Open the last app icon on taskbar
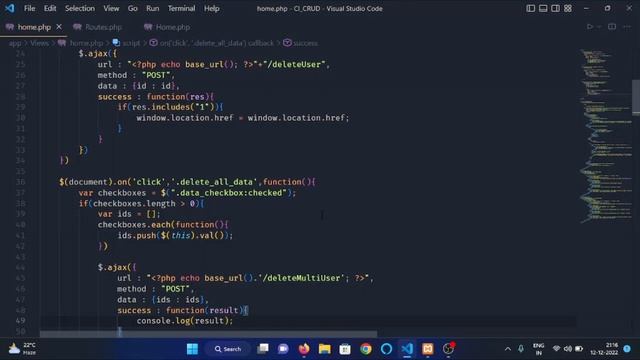Image resolution: width=640 pixels, height=360 pixels. (448, 348)
